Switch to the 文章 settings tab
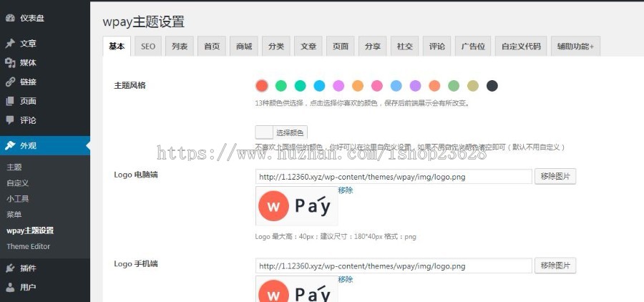This screenshot has width=644, height=302. tap(308, 47)
